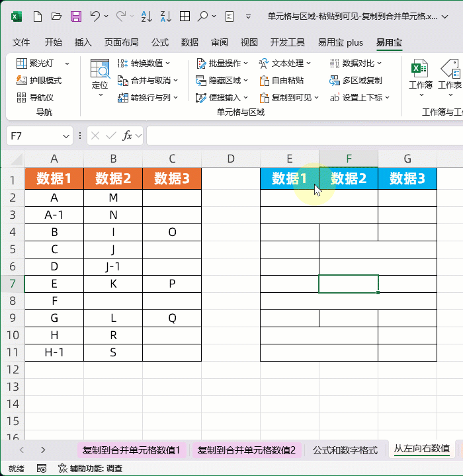This screenshot has width=463, height=476.
Task: Switch to the 公式和数字格式 sheet tab
Action: 345,450
